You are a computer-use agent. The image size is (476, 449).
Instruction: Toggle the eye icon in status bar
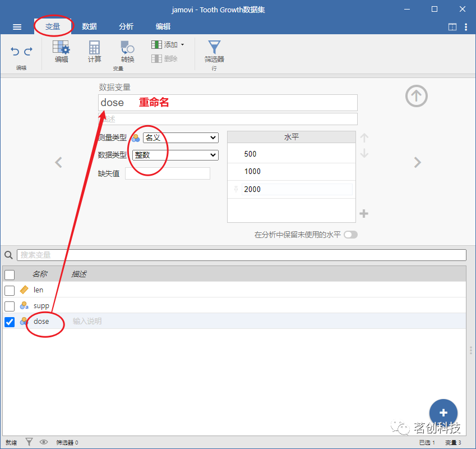tap(44, 442)
